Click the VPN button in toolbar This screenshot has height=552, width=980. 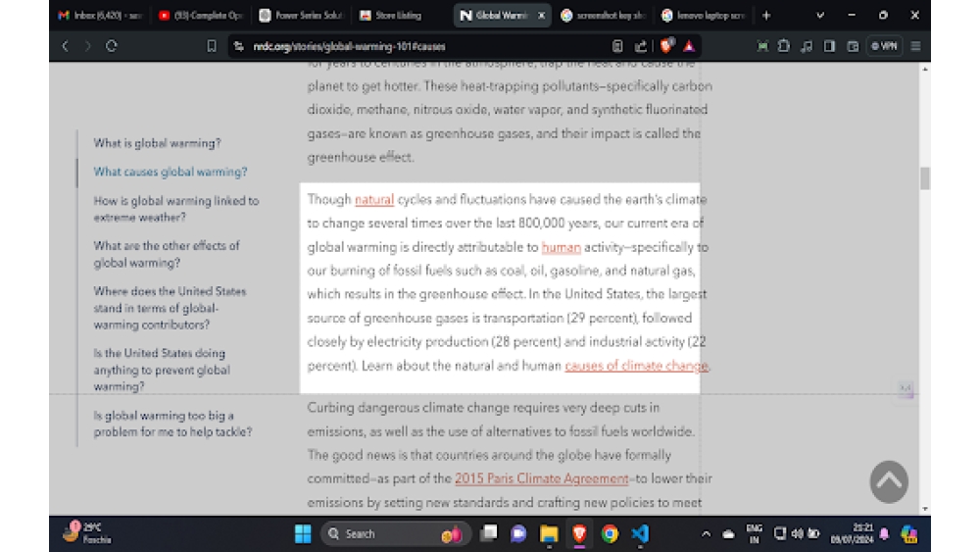click(884, 46)
